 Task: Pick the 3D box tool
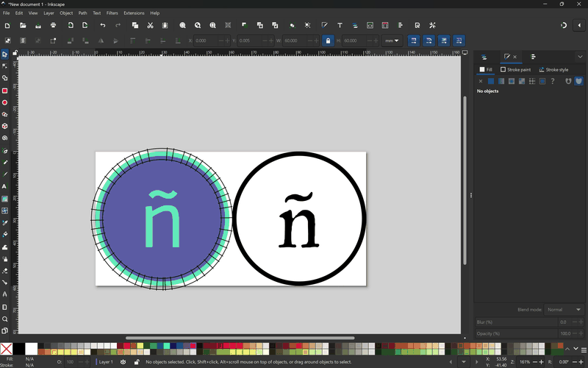click(x=4, y=126)
